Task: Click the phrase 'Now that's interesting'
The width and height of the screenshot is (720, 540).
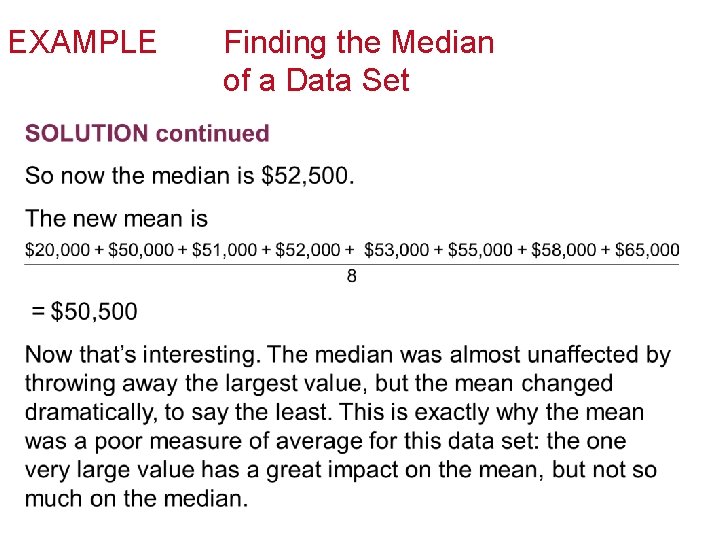Action: click(142, 355)
